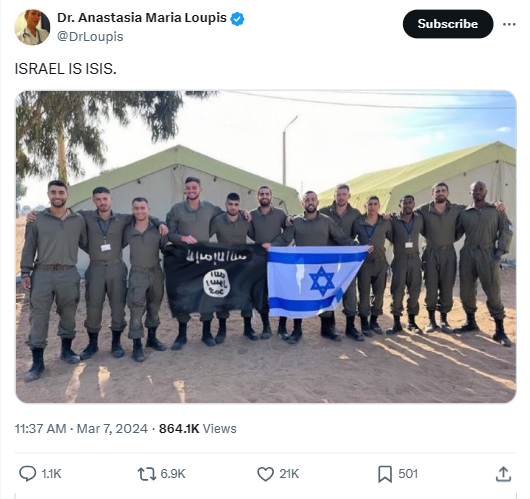Open the attached photo in full view

tap(266, 247)
